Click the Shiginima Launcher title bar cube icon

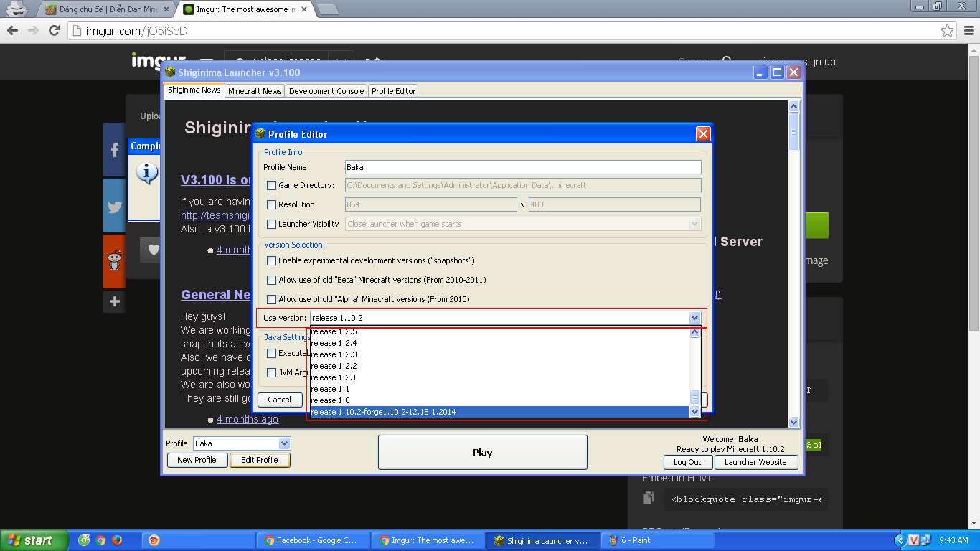click(170, 72)
